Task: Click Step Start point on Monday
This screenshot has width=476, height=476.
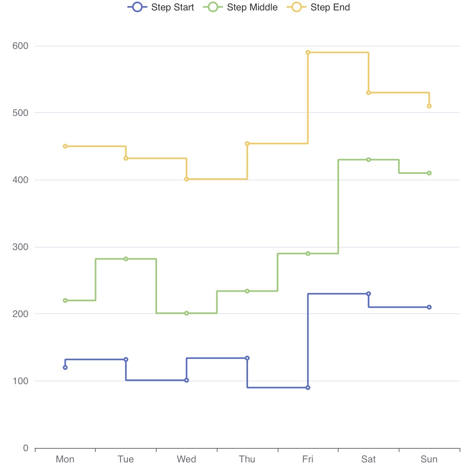Action: click(x=65, y=367)
